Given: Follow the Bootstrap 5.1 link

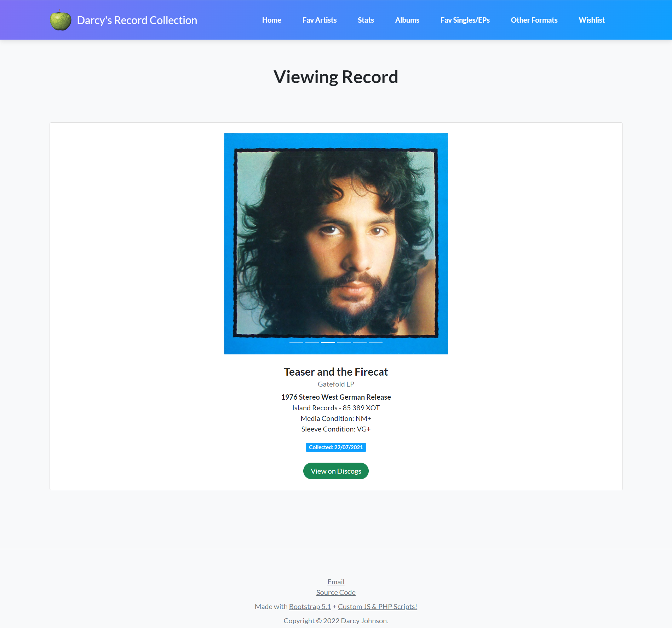Looking at the screenshot, I should click(310, 607).
